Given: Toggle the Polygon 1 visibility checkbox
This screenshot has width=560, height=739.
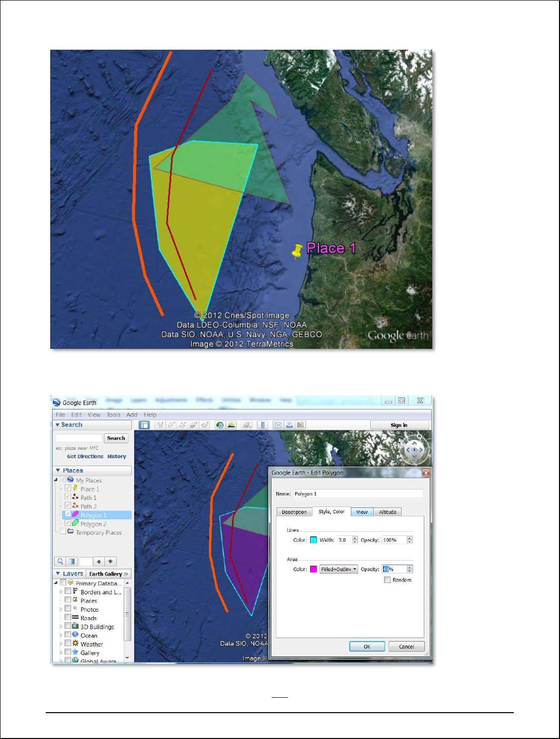Looking at the screenshot, I should coord(68,514).
